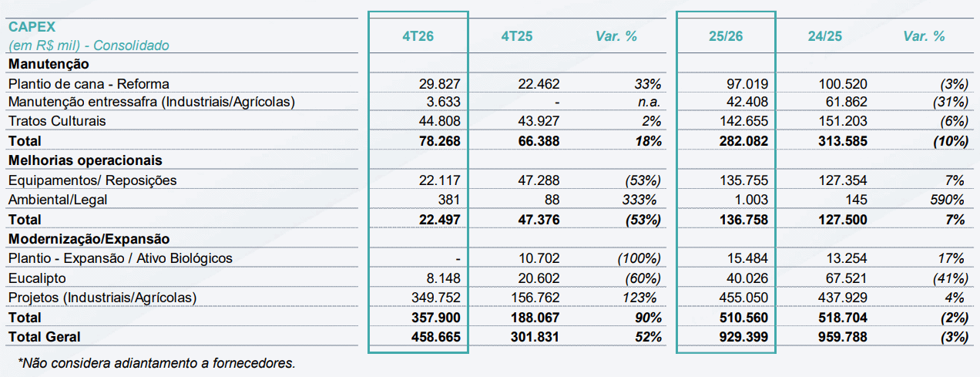Select the 4T25 column header

click(518, 36)
